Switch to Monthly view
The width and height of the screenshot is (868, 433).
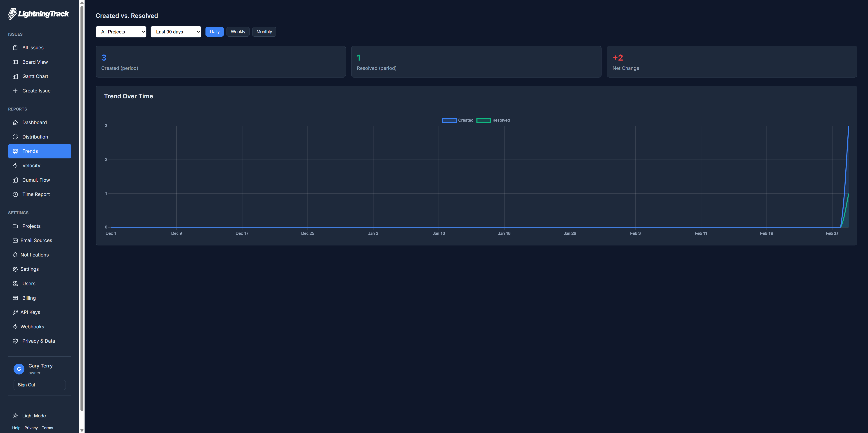pos(264,31)
